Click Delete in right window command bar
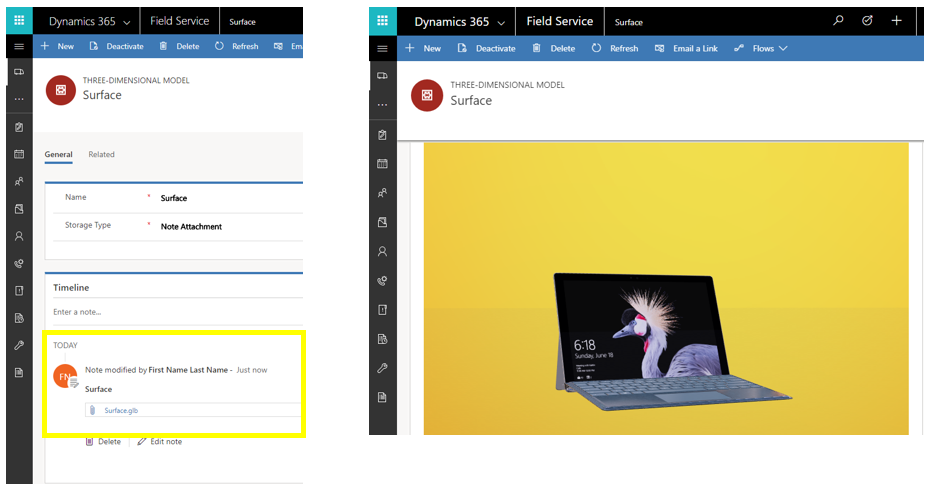 pyautogui.click(x=554, y=49)
